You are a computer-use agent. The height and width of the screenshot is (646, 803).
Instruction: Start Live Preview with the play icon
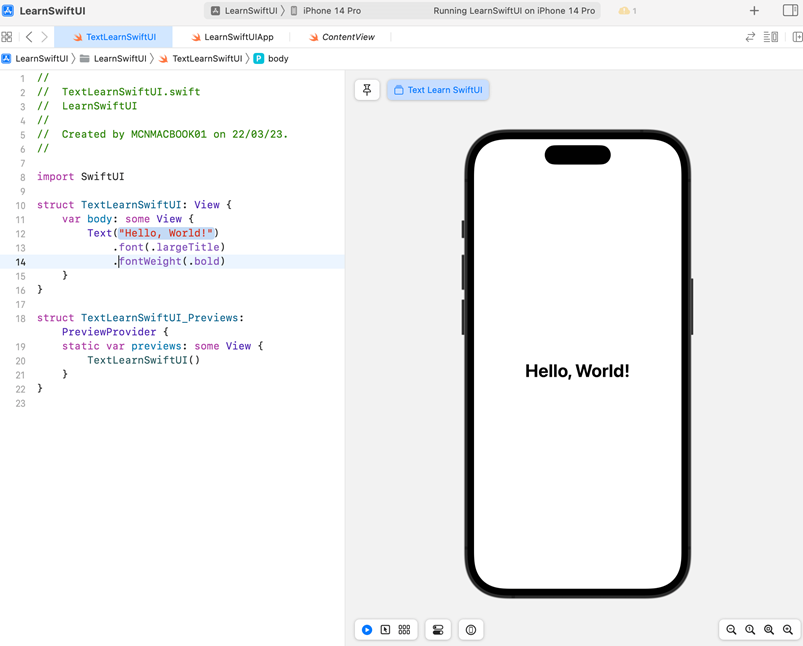(366, 630)
